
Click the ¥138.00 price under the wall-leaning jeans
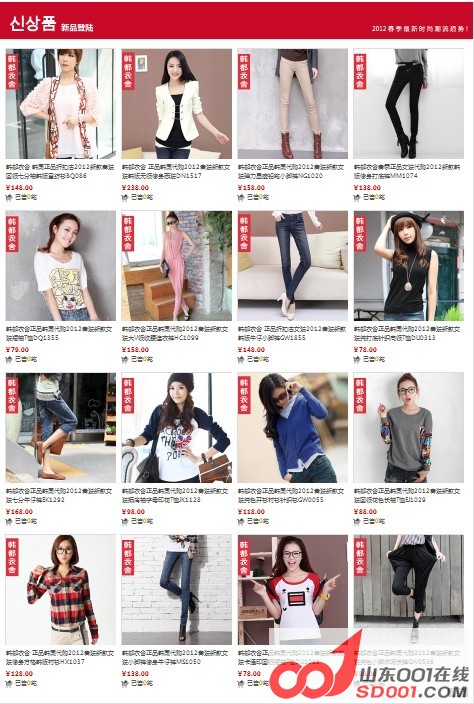(x=135, y=673)
